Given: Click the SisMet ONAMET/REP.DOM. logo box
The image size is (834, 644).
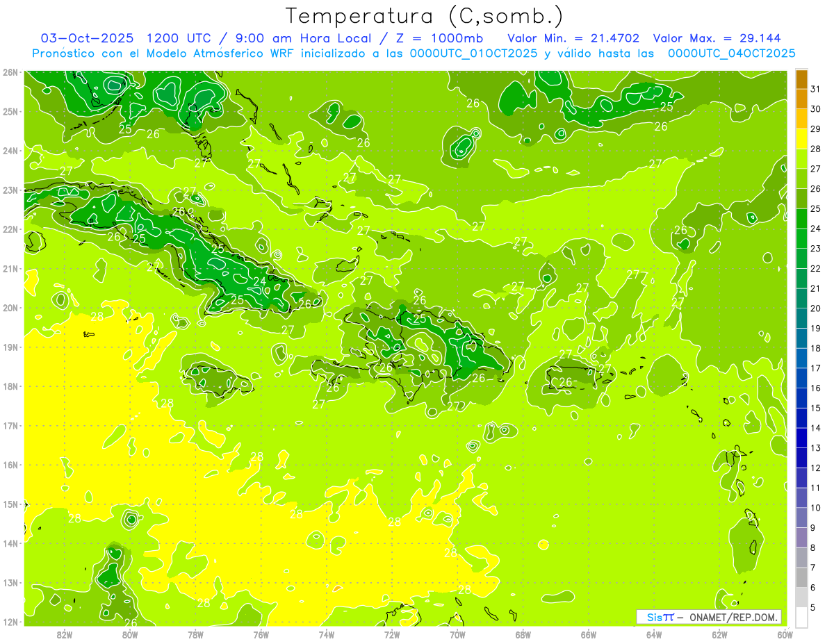Looking at the screenshot, I should point(709,617).
